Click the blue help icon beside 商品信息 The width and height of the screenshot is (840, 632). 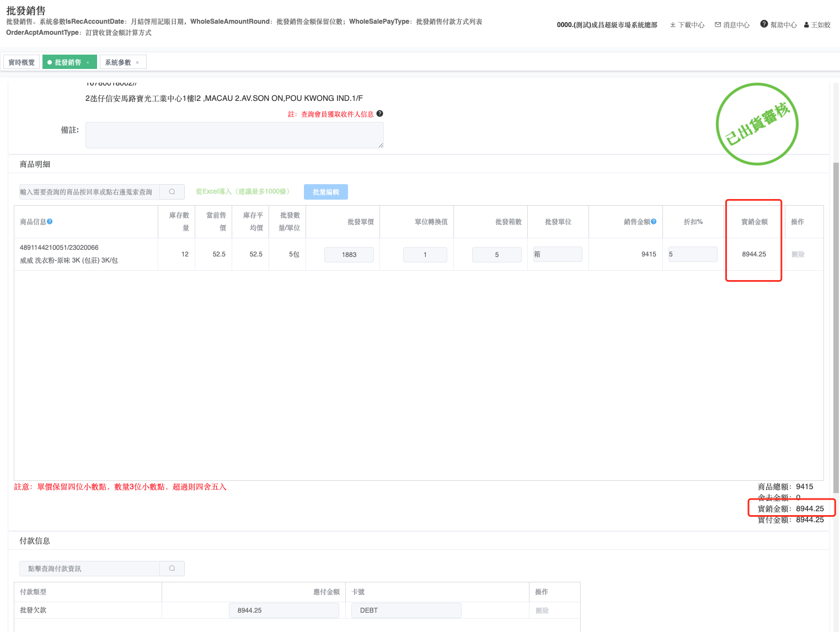50,221
